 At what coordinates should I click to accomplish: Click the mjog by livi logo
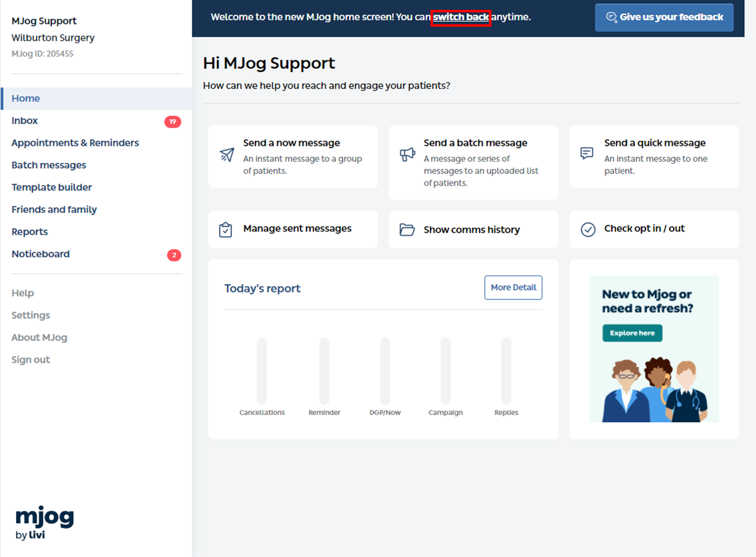tap(45, 522)
